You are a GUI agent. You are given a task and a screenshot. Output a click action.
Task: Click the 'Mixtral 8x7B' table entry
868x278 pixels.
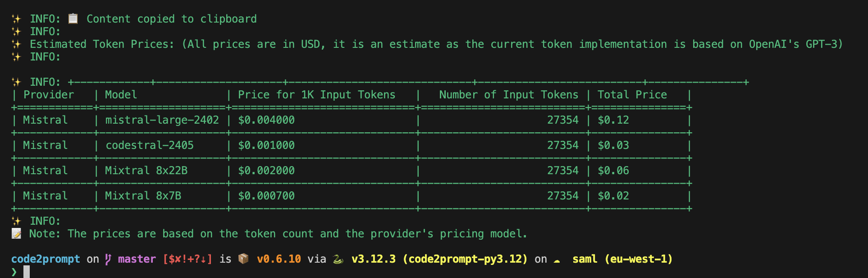(x=143, y=196)
